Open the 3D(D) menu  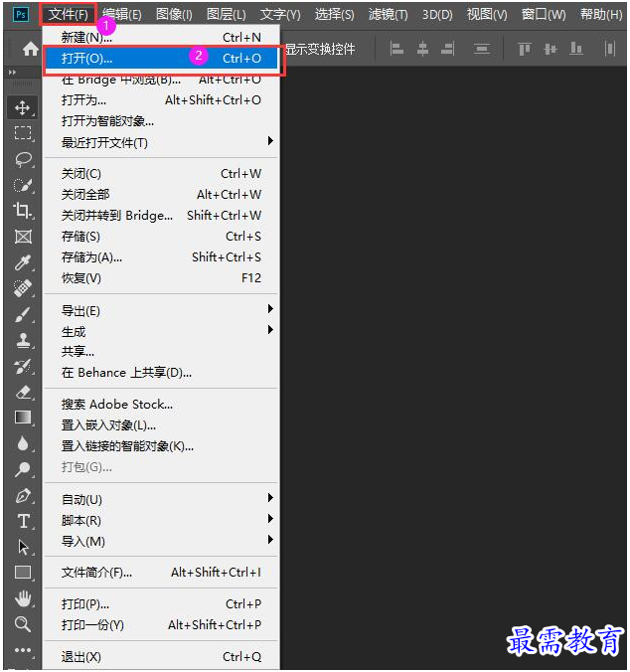point(437,15)
